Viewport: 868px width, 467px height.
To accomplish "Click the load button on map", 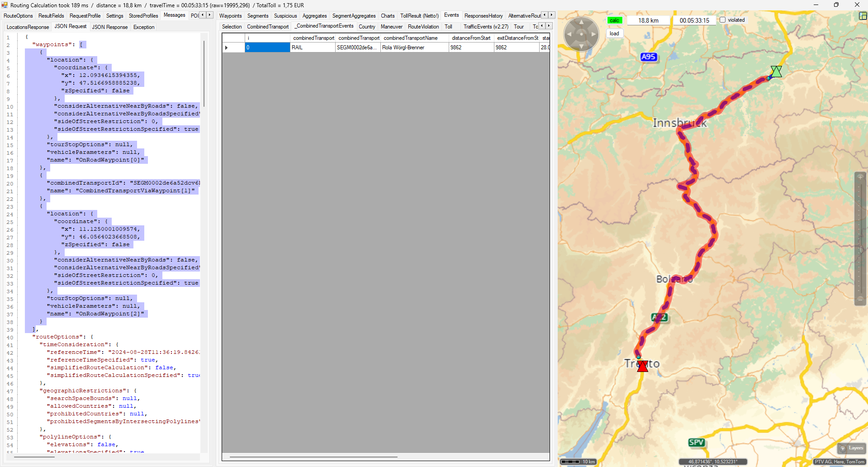I will (x=614, y=33).
